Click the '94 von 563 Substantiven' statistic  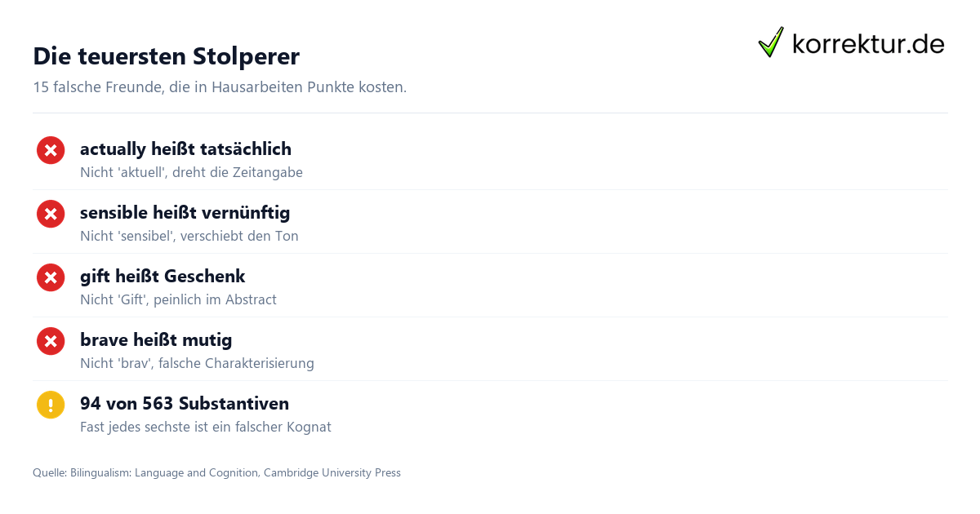tap(185, 404)
